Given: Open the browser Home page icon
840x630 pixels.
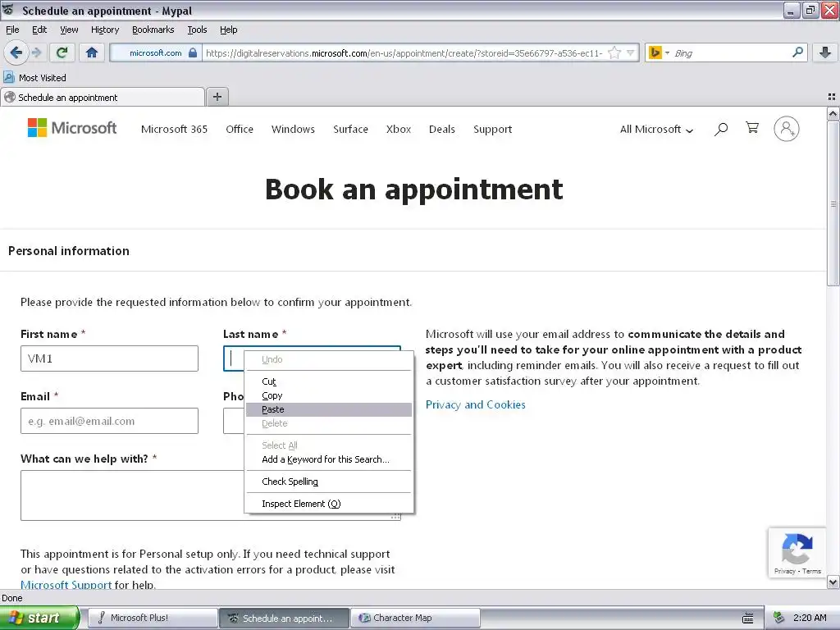Looking at the screenshot, I should pyautogui.click(x=92, y=52).
